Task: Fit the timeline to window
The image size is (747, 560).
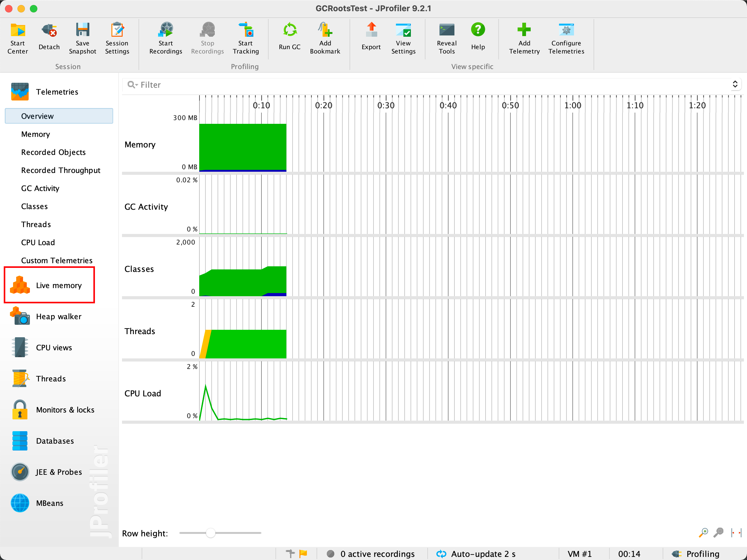Action: click(736, 532)
